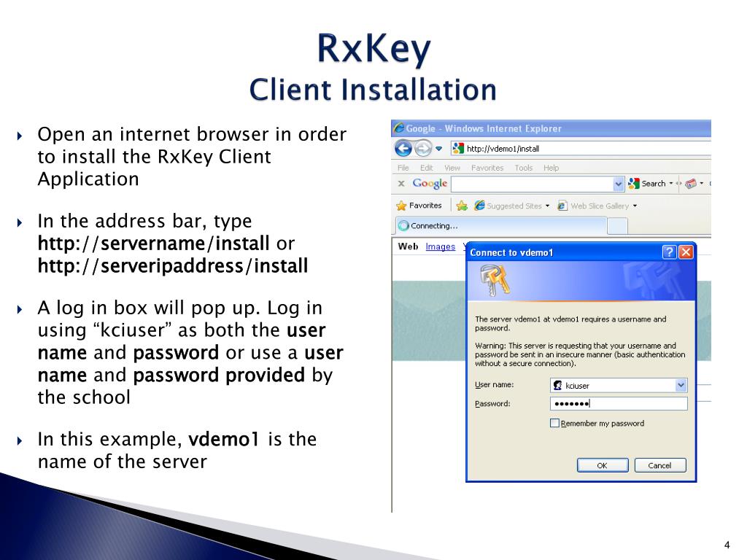Open the Help menu

551,168
